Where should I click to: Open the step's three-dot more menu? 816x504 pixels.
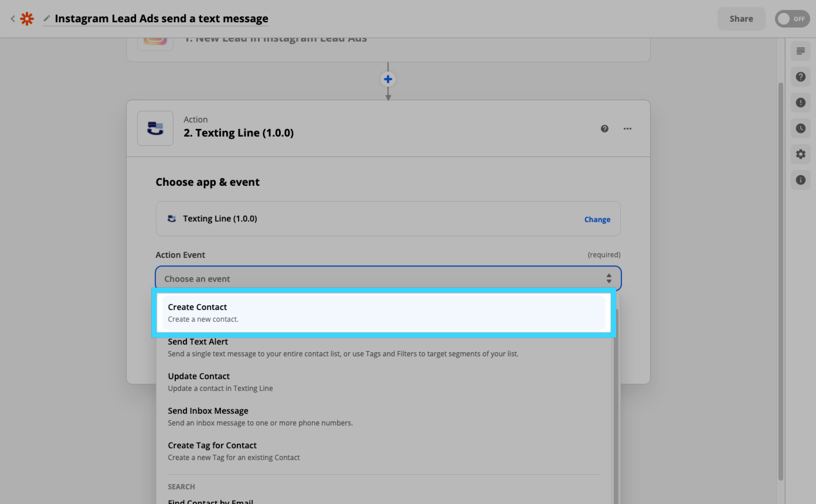tap(627, 128)
